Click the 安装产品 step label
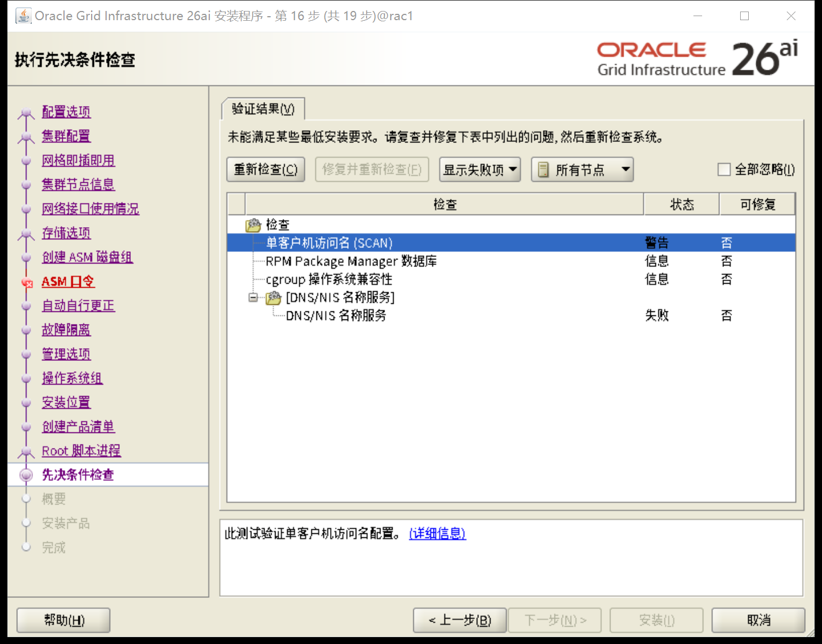Screen dimensions: 822x644 [x=66, y=524]
